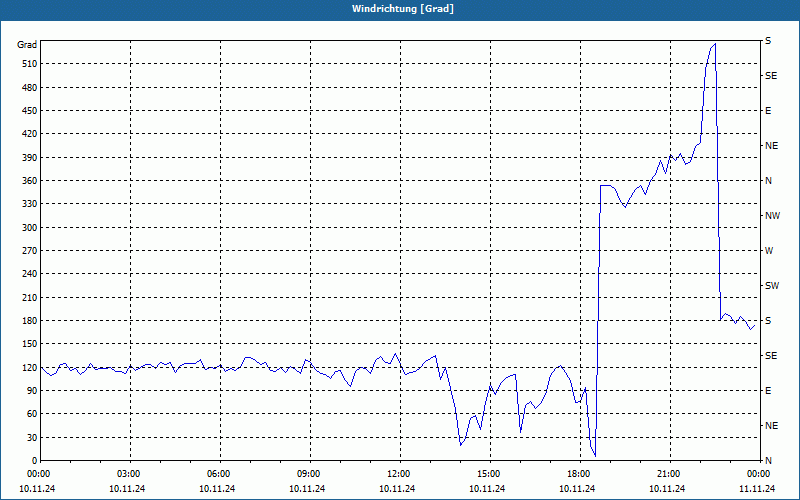Click the chart title "Windrichtung [Grad]"

pyautogui.click(x=403, y=9)
